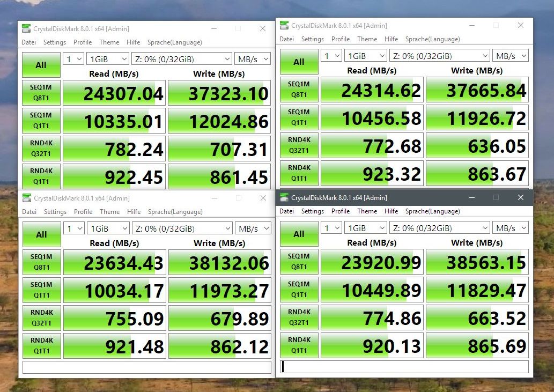Open Theme menu in window showing 24314.62
Image resolution: width=554 pixels, height=392 pixels.
(367, 39)
